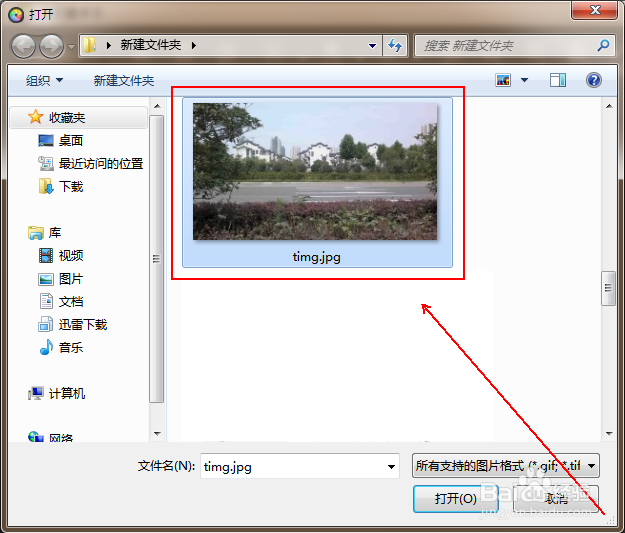625x533 pixels.
Task: Expand the arrow after 新建文件夹 in path
Action: tap(194, 45)
